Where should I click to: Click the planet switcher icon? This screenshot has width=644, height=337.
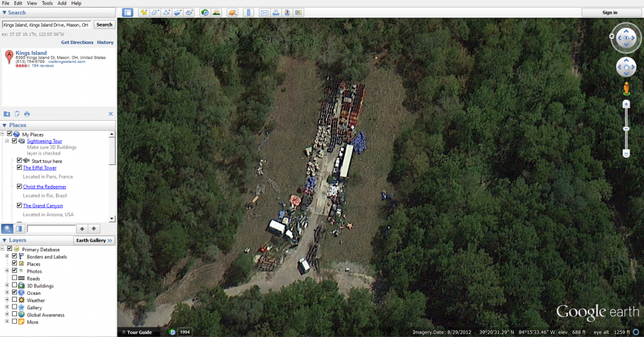[x=233, y=13]
